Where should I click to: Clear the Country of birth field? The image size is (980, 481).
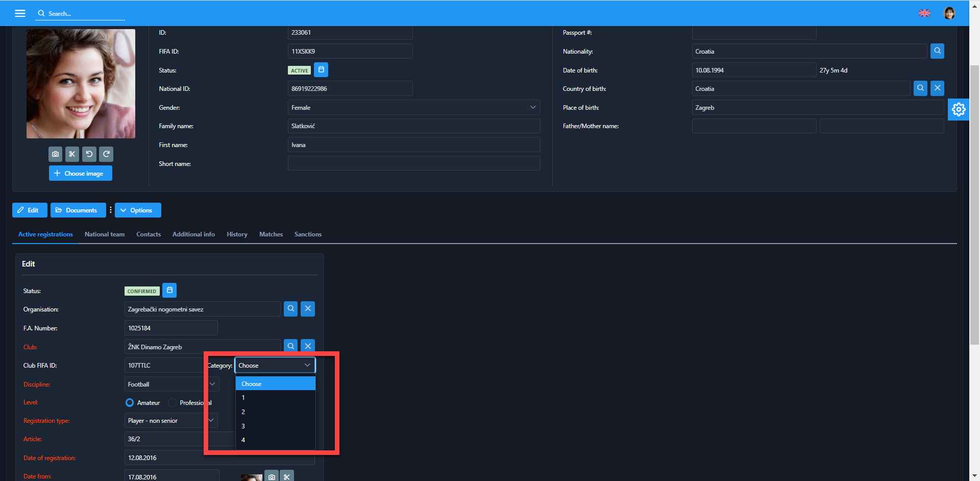point(937,88)
